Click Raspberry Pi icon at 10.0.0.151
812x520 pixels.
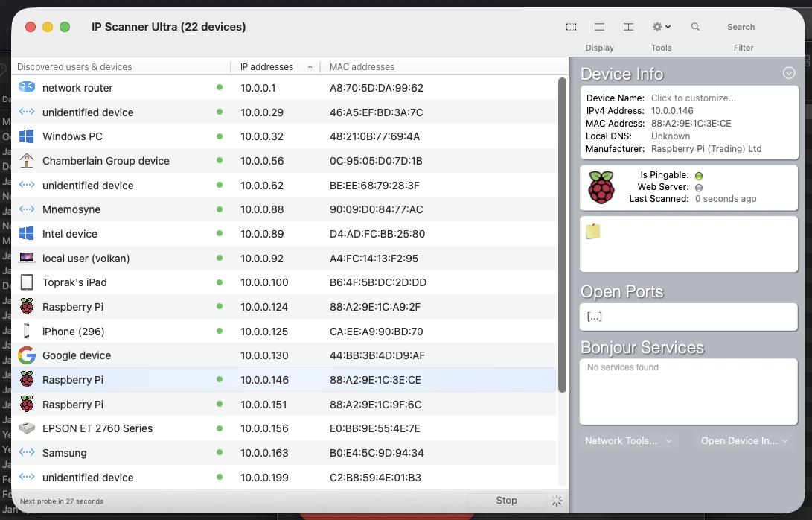click(x=26, y=404)
